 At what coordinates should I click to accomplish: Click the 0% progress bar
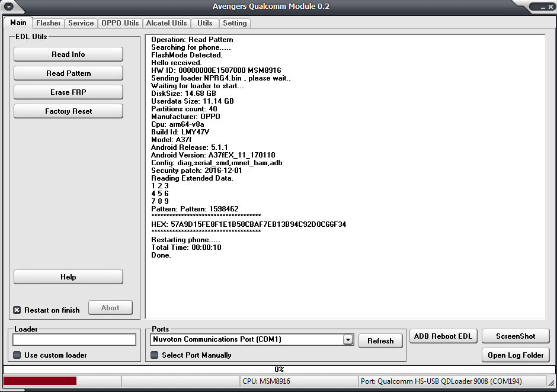click(279, 369)
